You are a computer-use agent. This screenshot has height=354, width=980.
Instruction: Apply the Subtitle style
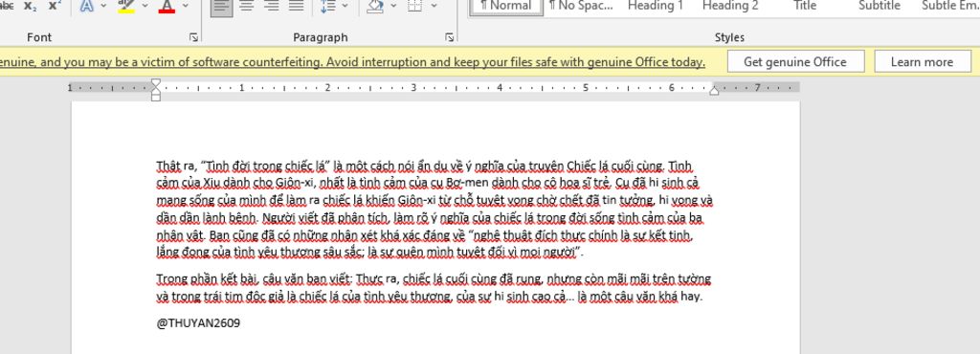tap(880, 7)
